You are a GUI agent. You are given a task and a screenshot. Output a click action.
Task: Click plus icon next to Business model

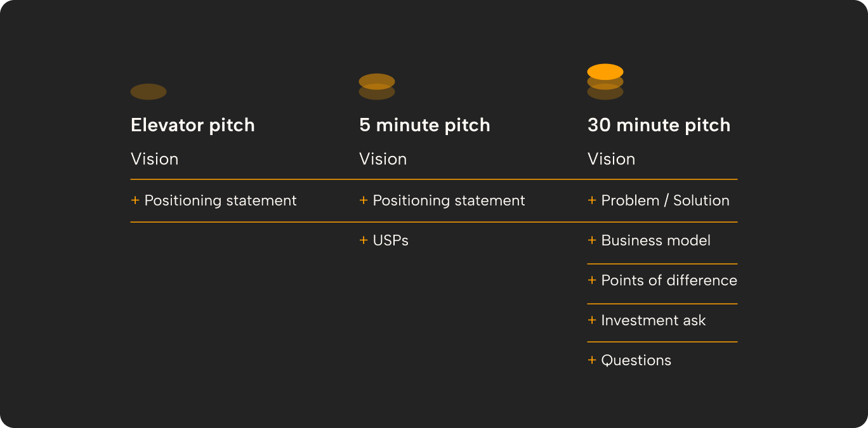tap(592, 240)
